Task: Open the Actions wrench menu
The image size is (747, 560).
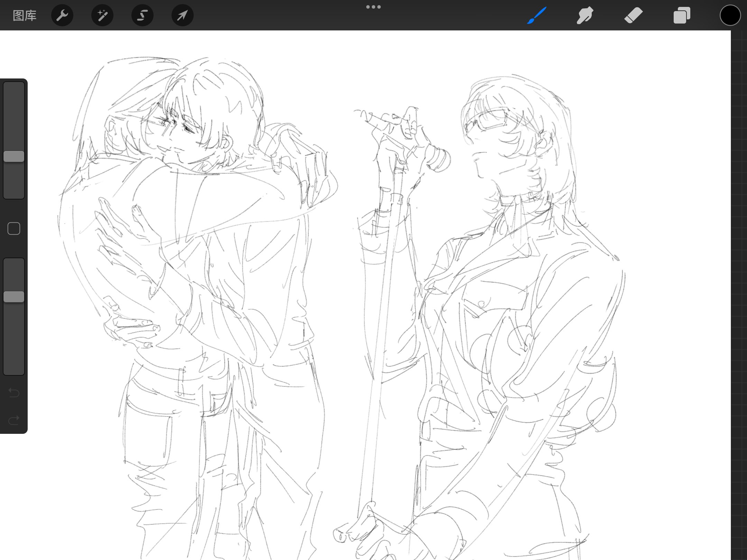Action: [62, 15]
